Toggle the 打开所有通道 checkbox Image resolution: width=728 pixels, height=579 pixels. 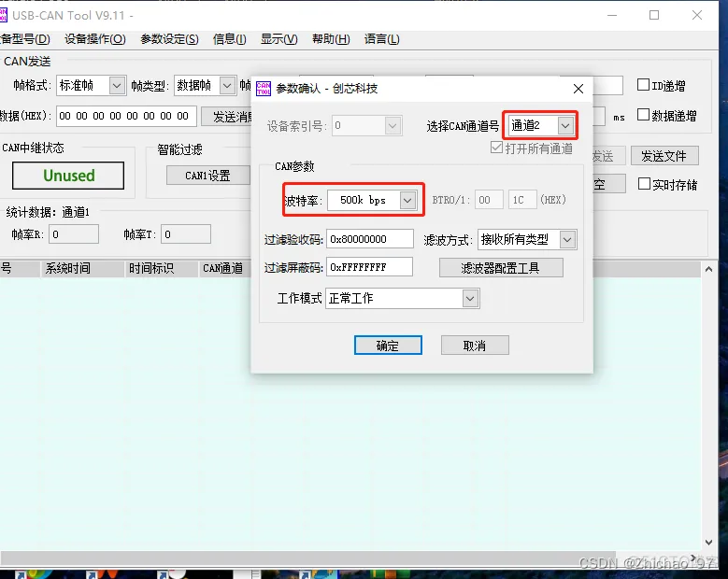(496, 148)
